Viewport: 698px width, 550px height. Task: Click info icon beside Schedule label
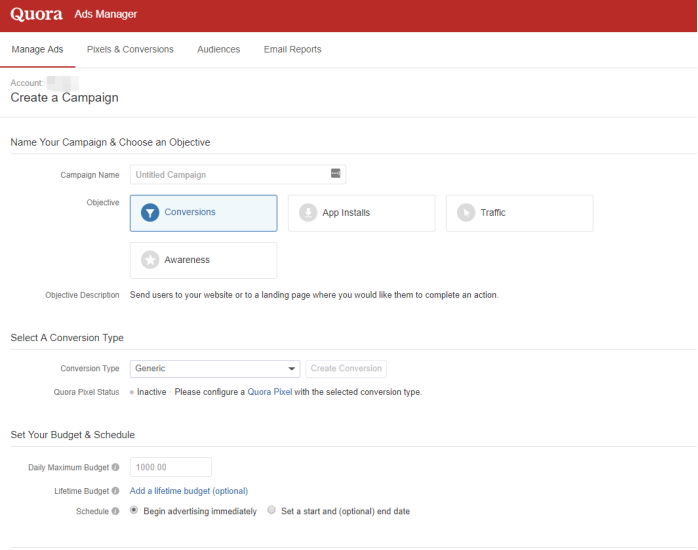[115, 511]
